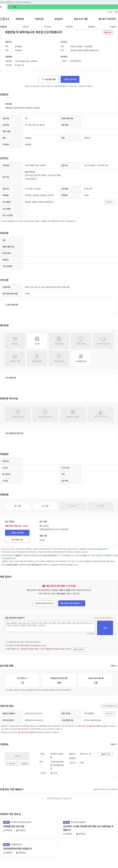This screenshot has height=868, width=118.
Task: Open the 실업급여 main menu
Action: click(x=59, y=19)
